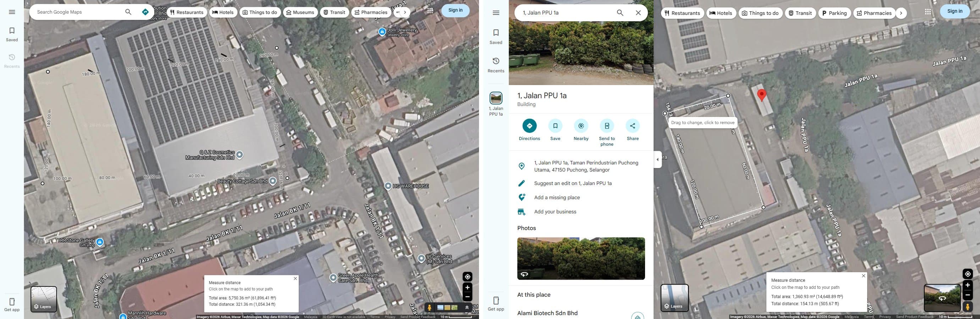Select Parking chip in right window
The height and width of the screenshot is (319, 980).
click(x=834, y=13)
